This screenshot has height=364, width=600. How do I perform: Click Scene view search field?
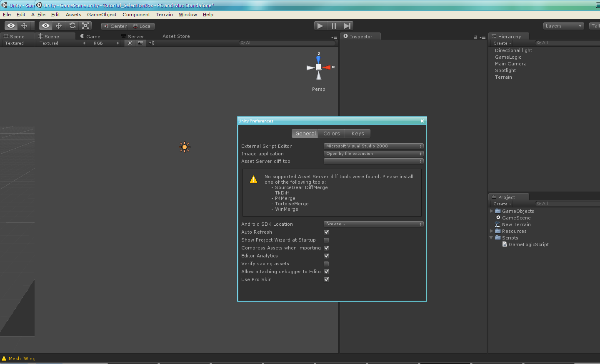287,43
